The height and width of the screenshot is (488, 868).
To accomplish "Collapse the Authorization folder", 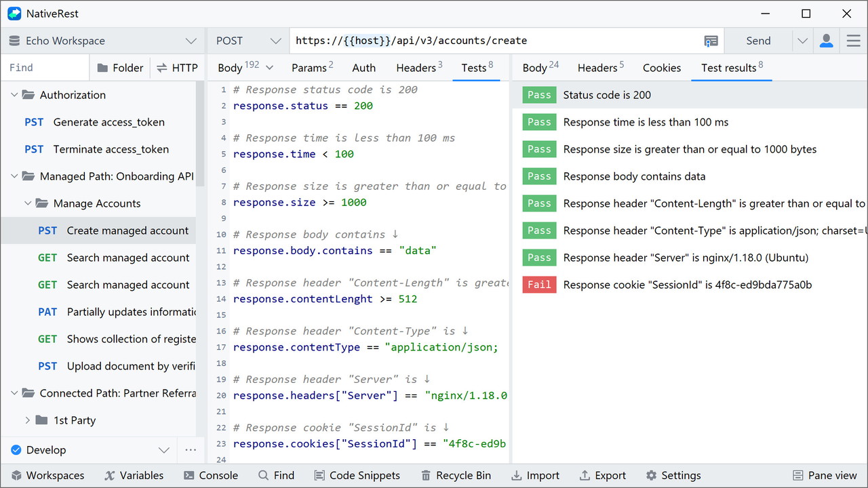I will 14,95.
